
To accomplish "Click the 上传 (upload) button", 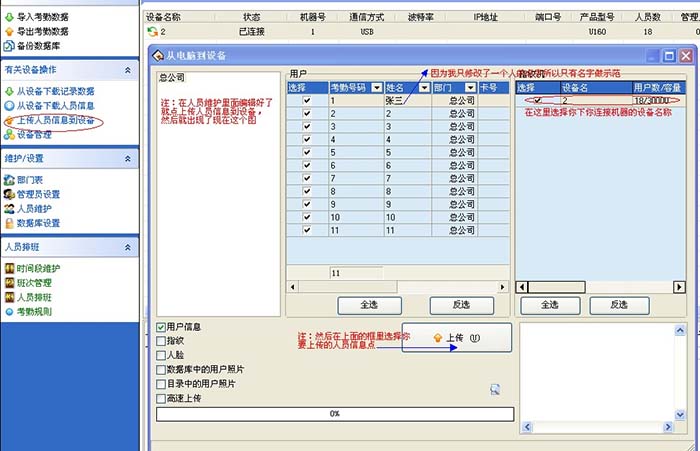I will click(456, 338).
